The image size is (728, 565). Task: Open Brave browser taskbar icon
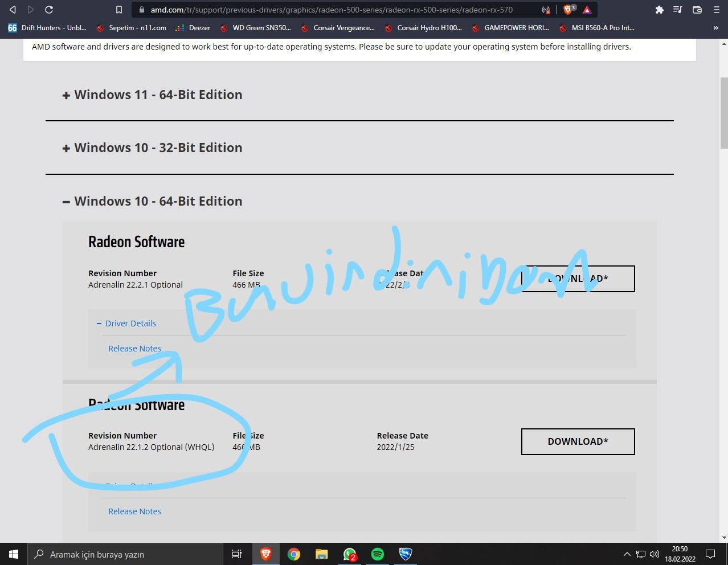point(265,554)
